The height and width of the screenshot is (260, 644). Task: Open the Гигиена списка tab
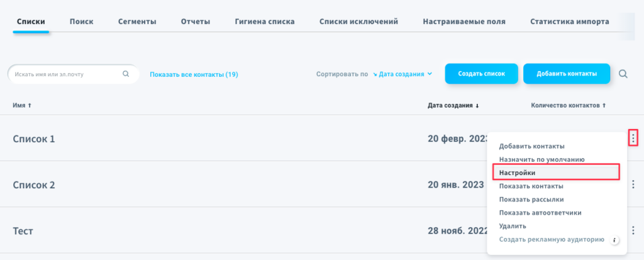[265, 22]
